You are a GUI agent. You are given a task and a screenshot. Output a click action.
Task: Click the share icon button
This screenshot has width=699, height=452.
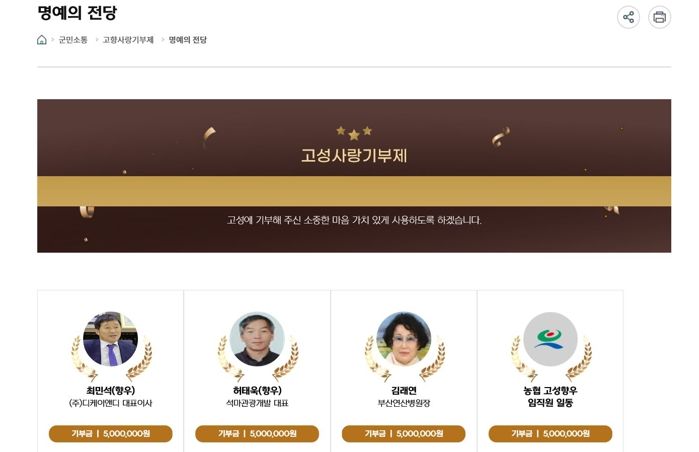point(629,17)
